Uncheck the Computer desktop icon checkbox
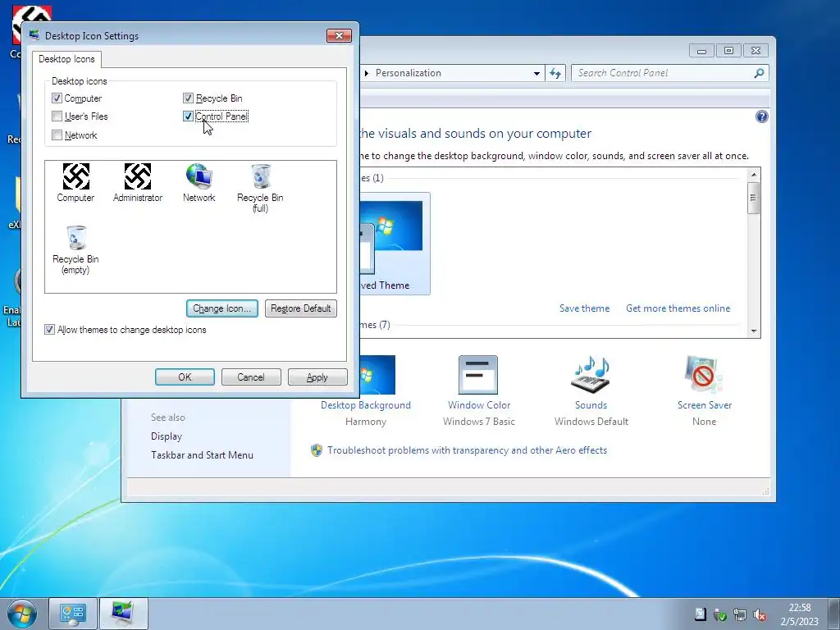This screenshot has height=630, width=840. (x=57, y=98)
